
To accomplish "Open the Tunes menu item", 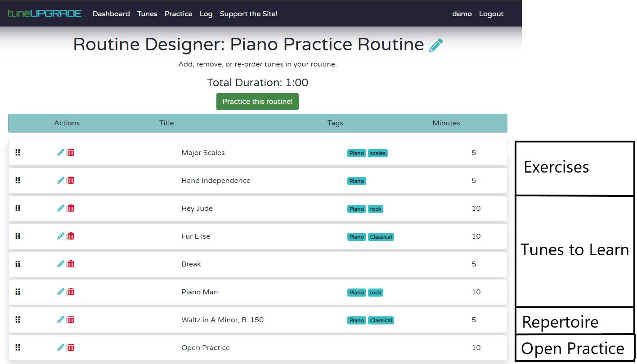I will click(x=147, y=13).
